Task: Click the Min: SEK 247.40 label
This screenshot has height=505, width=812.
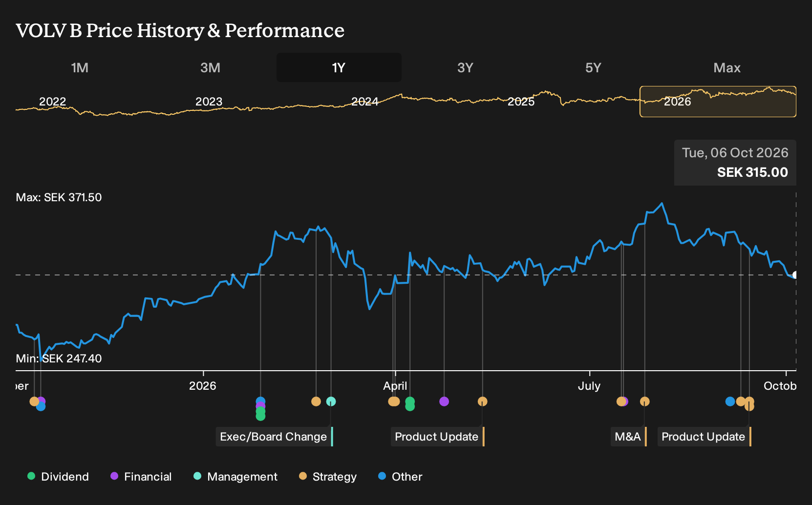Action: tap(59, 358)
